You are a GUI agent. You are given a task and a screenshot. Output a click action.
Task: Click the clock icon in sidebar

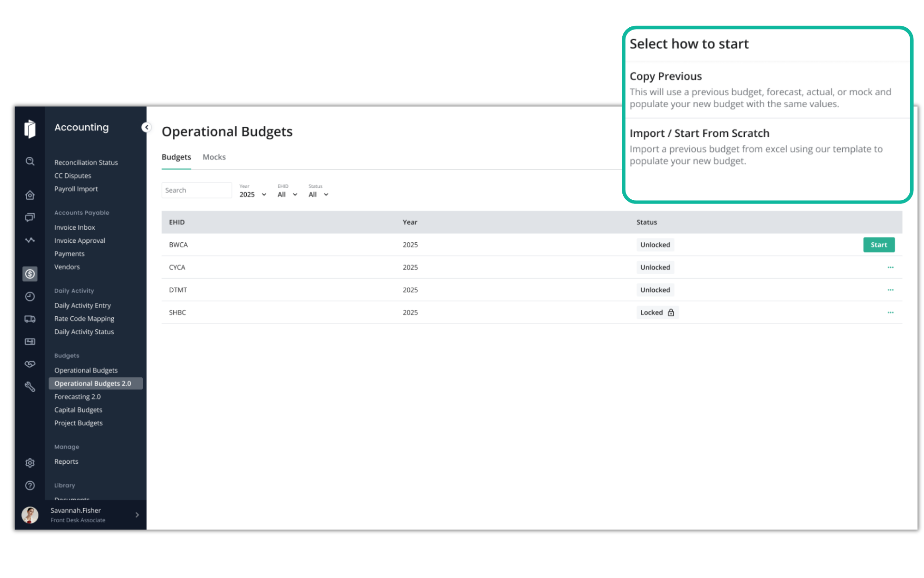point(30,296)
